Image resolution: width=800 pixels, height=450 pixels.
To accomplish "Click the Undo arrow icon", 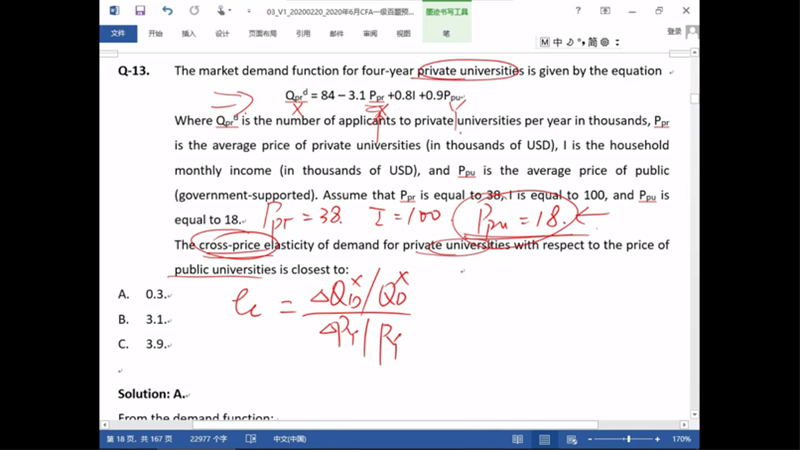I will coord(166,11).
